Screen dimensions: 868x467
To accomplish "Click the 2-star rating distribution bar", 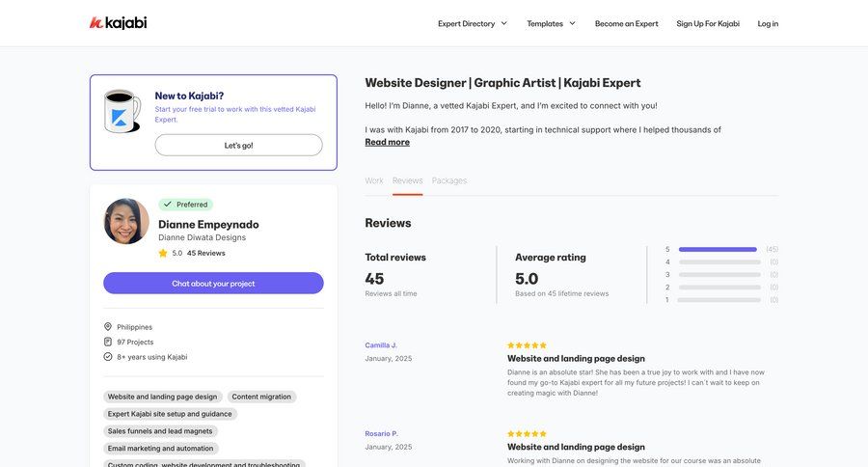I will coord(719,288).
